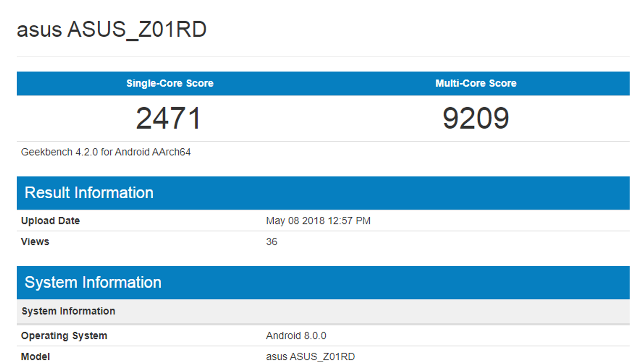Select the Multi-Core Score header
Viewport: 644px width, 362px height.
(x=476, y=83)
